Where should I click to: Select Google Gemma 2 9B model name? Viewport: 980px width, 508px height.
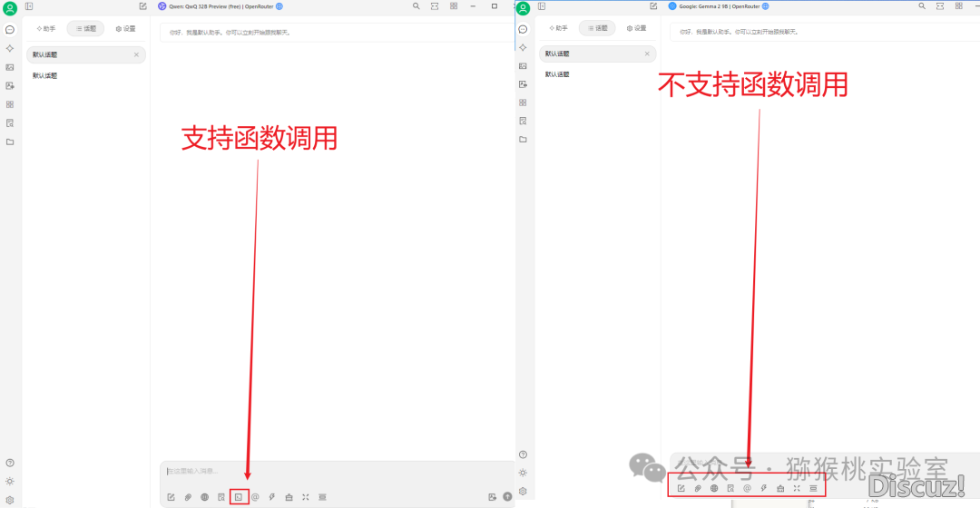720,6
